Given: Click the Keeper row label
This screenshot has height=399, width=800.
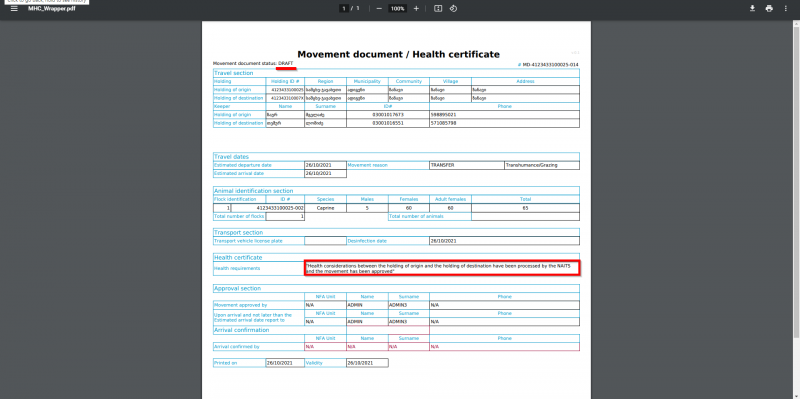Looking at the screenshot, I should tap(222, 106).
